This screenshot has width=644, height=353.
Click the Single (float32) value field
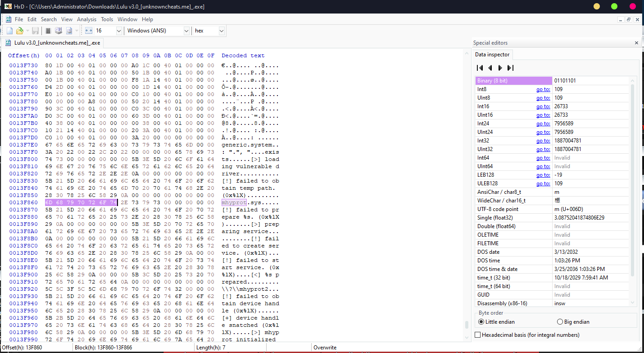tap(591, 218)
